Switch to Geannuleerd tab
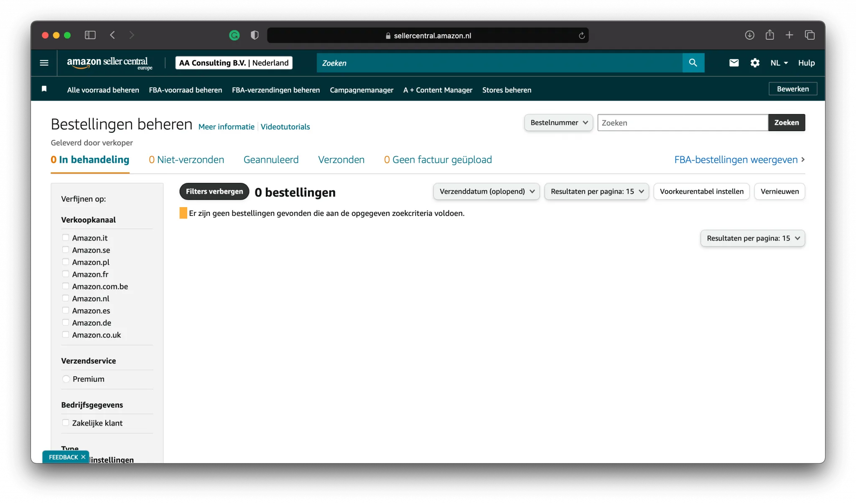 point(271,160)
